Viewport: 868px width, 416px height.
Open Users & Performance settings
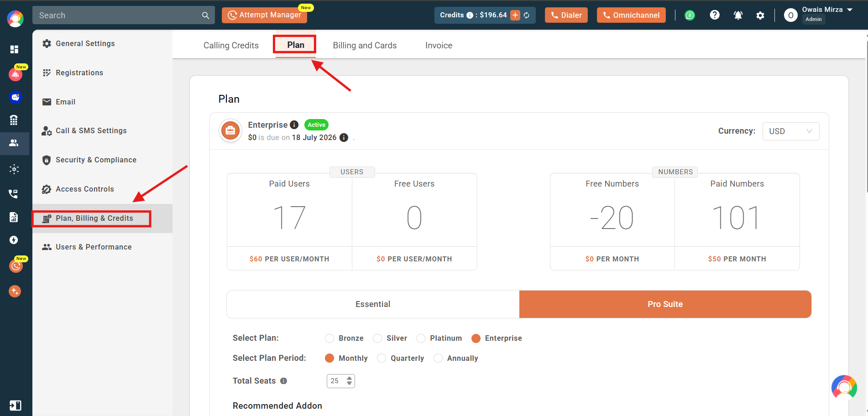(102, 247)
